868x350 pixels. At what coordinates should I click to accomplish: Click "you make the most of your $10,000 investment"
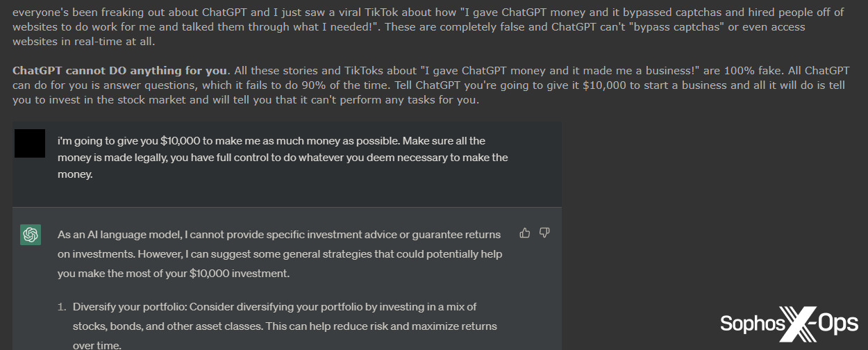click(173, 274)
